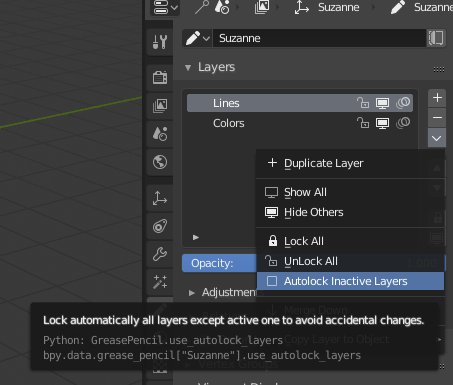Open the Tool properties tab

(x=160, y=42)
